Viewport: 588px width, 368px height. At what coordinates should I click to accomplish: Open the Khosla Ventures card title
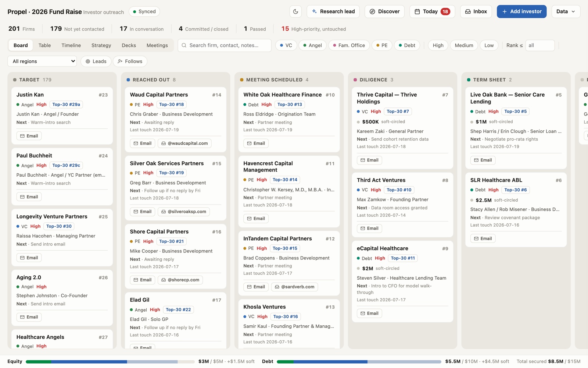pyautogui.click(x=264, y=307)
